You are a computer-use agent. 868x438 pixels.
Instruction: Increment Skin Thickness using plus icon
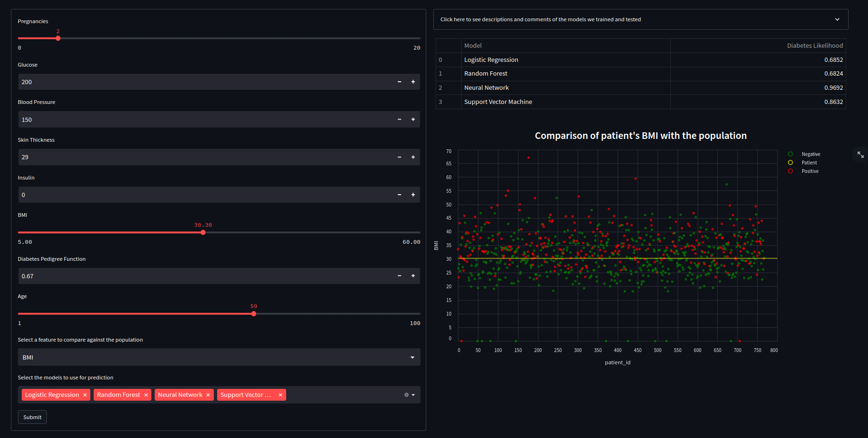point(413,157)
